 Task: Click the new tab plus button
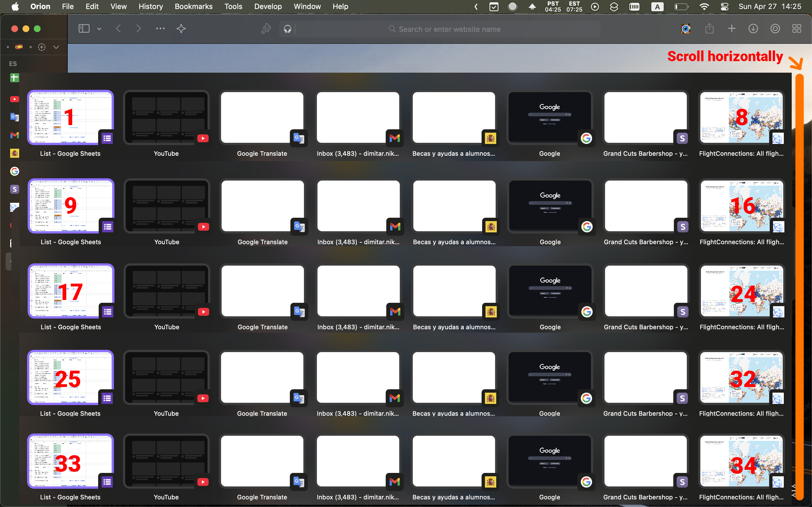(x=731, y=28)
